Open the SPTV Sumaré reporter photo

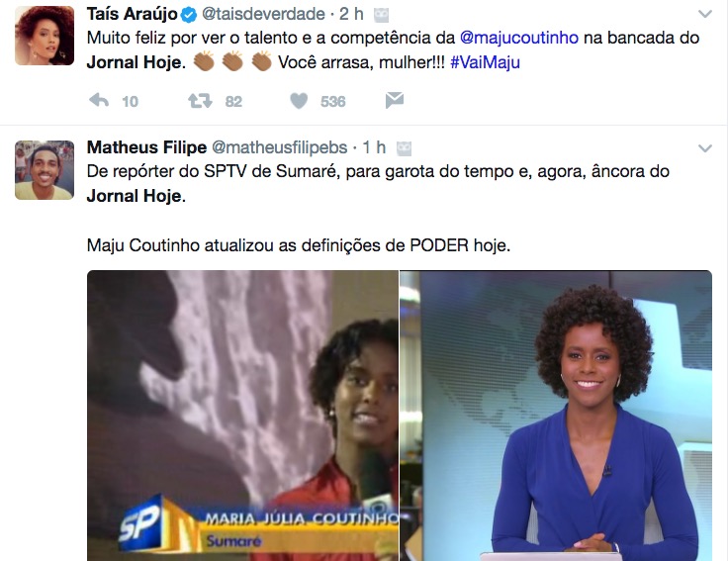(242, 416)
